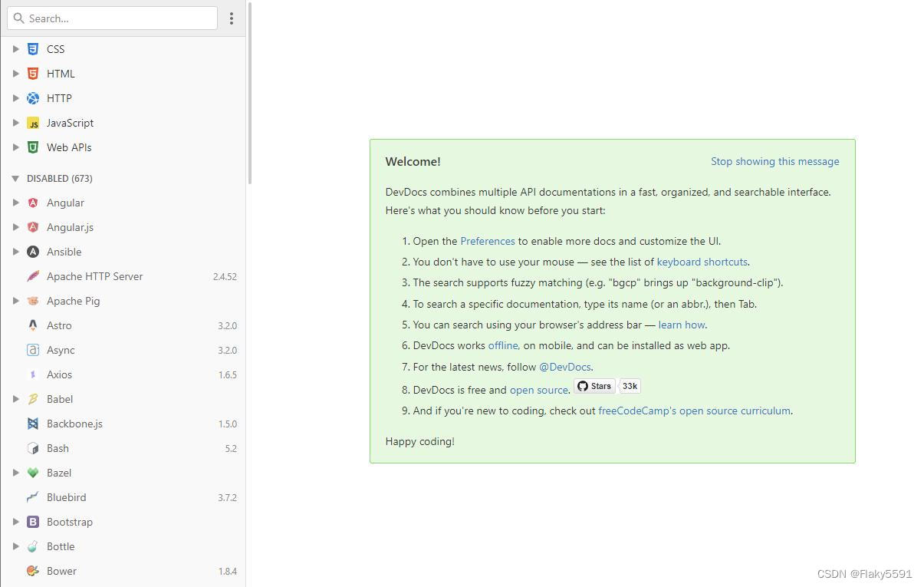Screen dimensions: 924x587
Task: Expand the Web APIs arrow
Action: pos(15,147)
